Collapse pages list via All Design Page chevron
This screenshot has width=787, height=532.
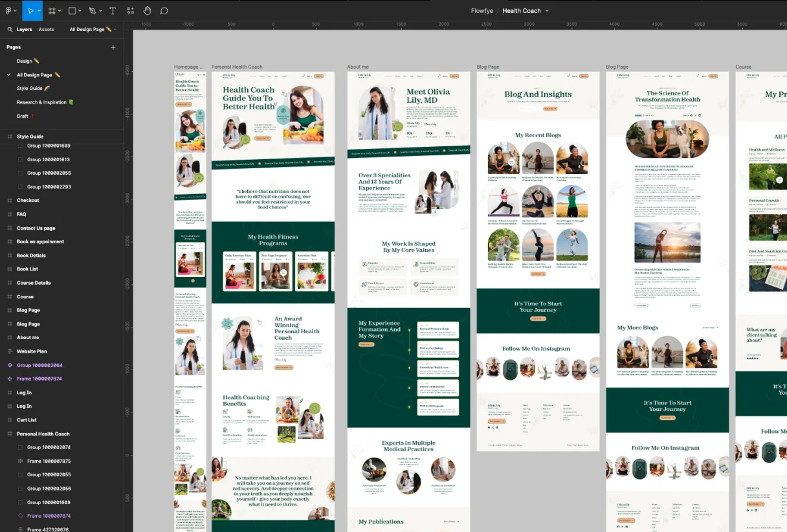115,30
